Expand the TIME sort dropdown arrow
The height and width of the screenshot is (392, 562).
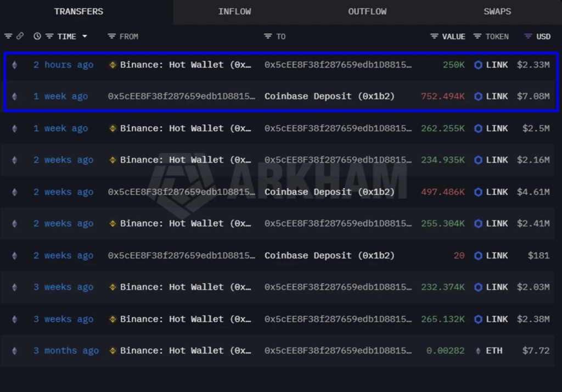click(x=85, y=36)
